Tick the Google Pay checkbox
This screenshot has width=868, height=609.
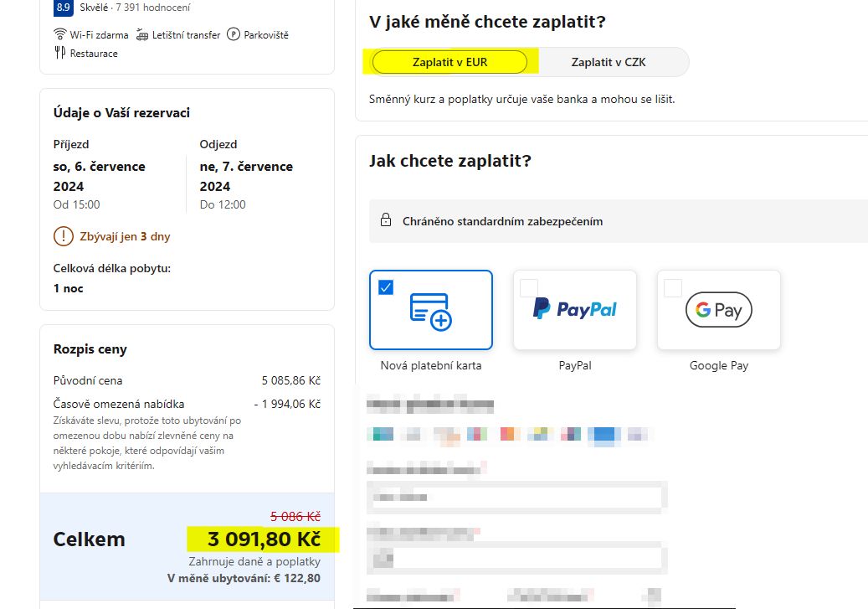[x=673, y=287]
